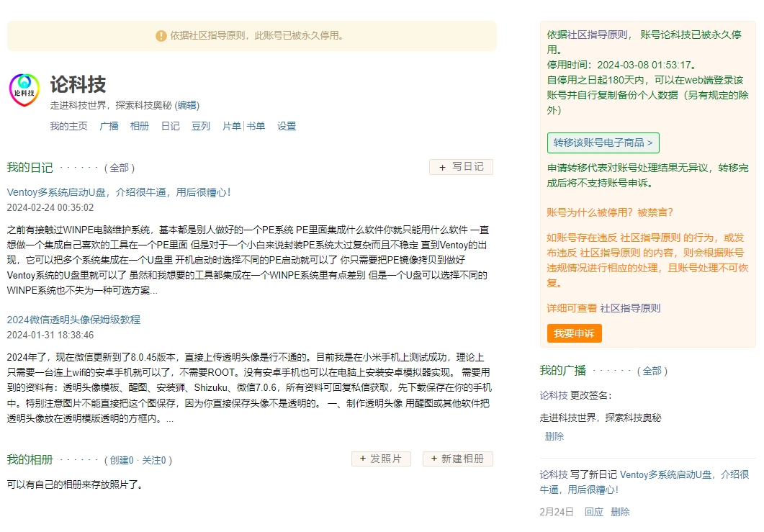Open the 广播 tab in the navigation
The width and height of the screenshot is (764, 532).
(x=109, y=126)
